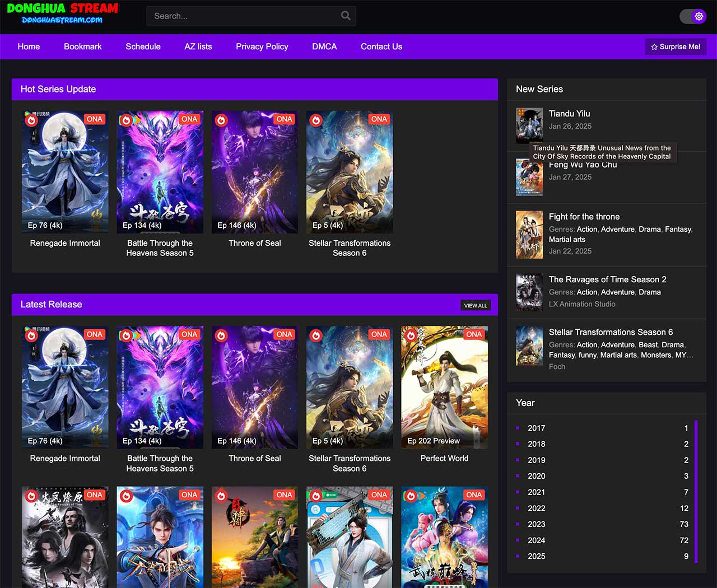
Task: Click Stellar Transformations Season 6 sidebar thumbnail
Action: [529, 346]
